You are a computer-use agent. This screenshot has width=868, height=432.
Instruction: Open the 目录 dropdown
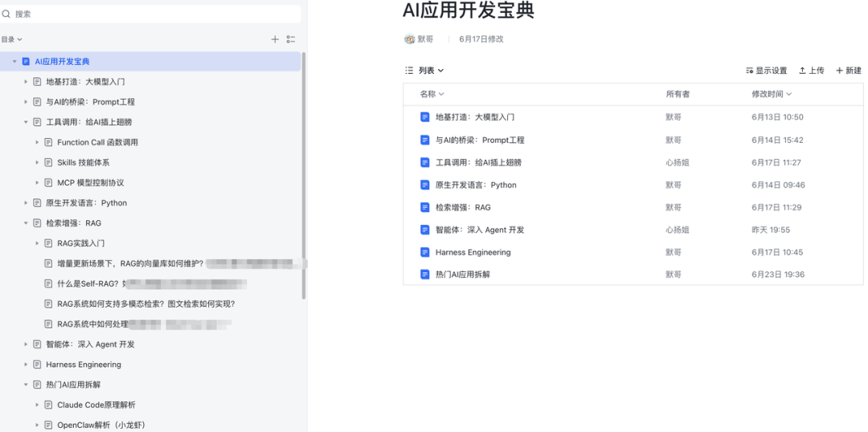click(x=11, y=39)
